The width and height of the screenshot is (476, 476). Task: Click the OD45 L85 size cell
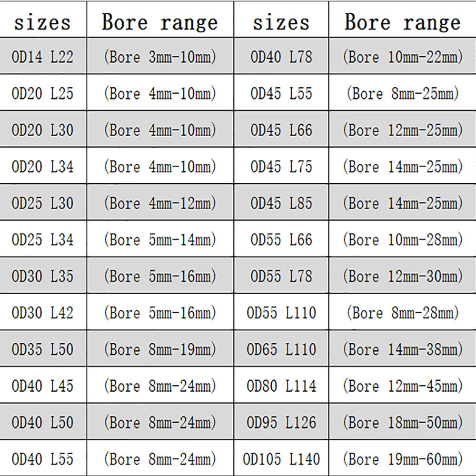click(x=281, y=202)
